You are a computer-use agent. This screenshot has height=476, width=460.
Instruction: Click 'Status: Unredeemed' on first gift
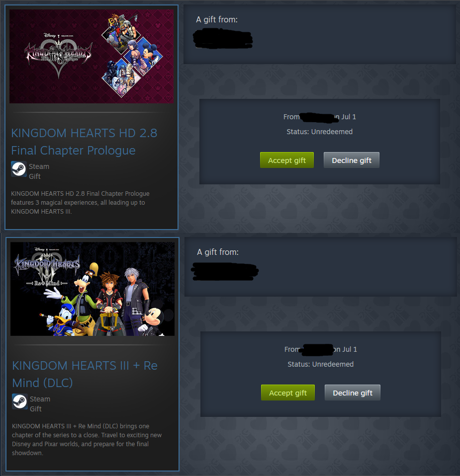[320, 132]
